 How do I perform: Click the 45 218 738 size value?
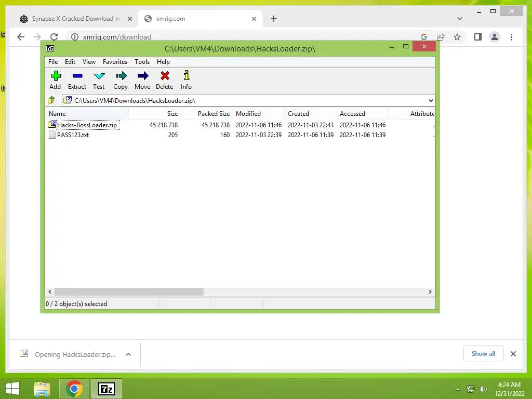click(x=164, y=125)
